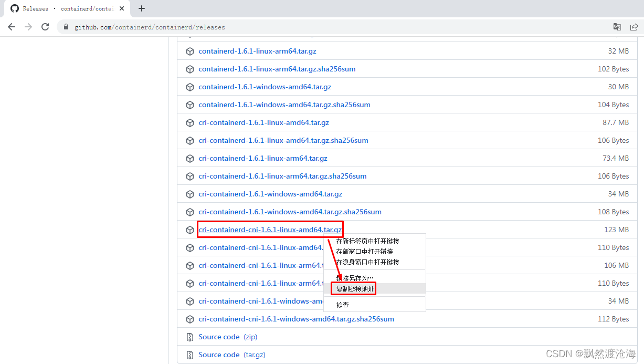The image size is (644, 364).
Task: Click the 73.4 MB size text
Action: [615, 159]
